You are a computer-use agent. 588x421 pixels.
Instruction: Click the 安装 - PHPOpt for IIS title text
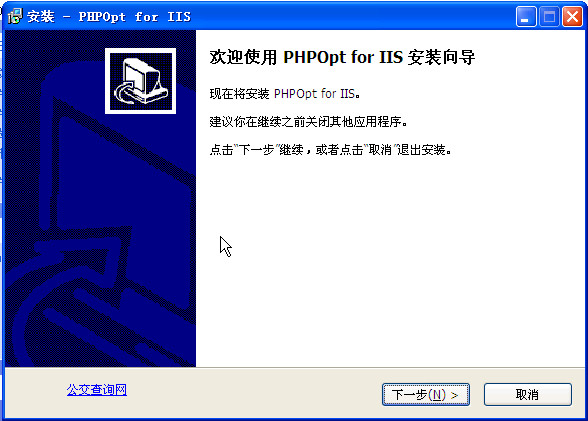tap(109, 16)
